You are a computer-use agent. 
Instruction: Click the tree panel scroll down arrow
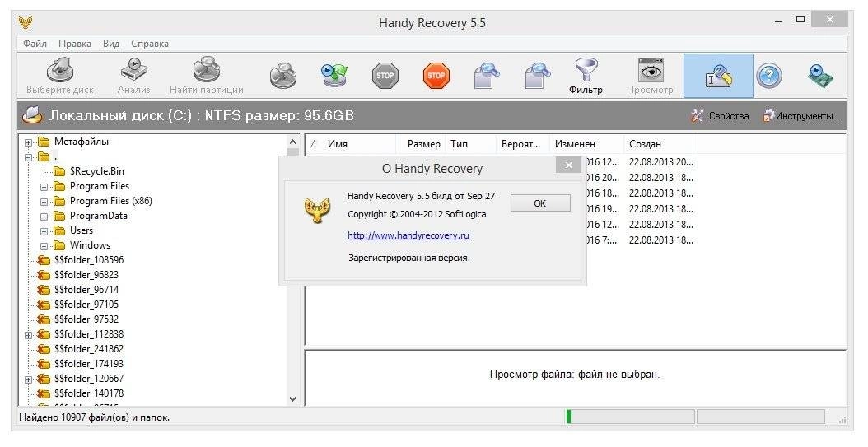coord(293,399)
